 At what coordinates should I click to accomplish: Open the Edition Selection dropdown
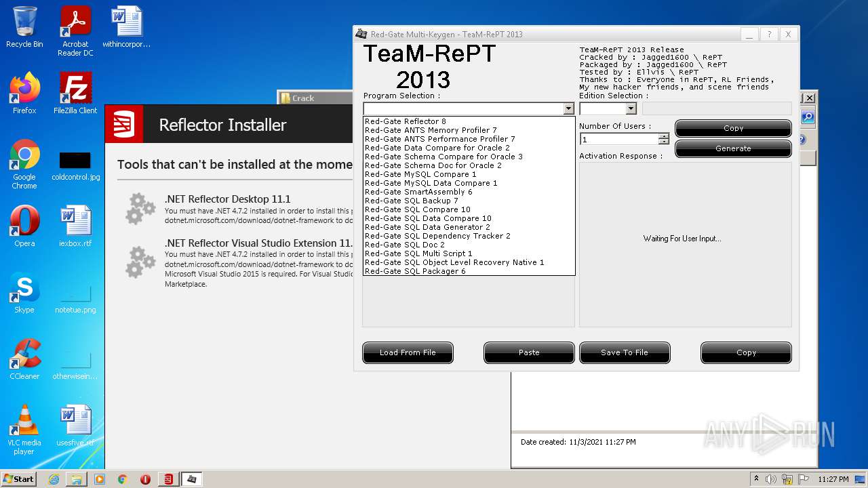[x=631, y=108]
